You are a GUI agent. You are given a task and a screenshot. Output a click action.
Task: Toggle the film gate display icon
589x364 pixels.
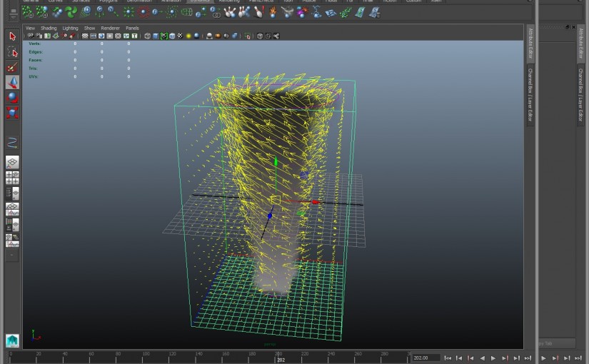(x=93, y=36)
